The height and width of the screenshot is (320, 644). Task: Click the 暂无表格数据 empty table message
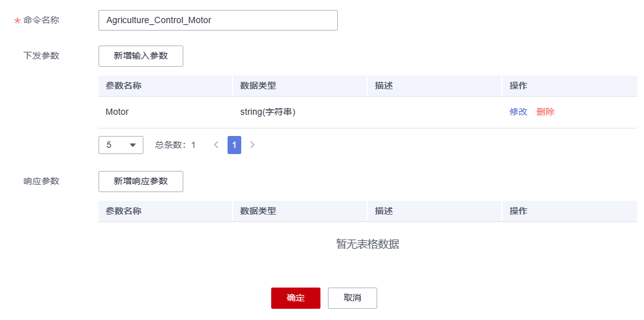coord(367,244)
